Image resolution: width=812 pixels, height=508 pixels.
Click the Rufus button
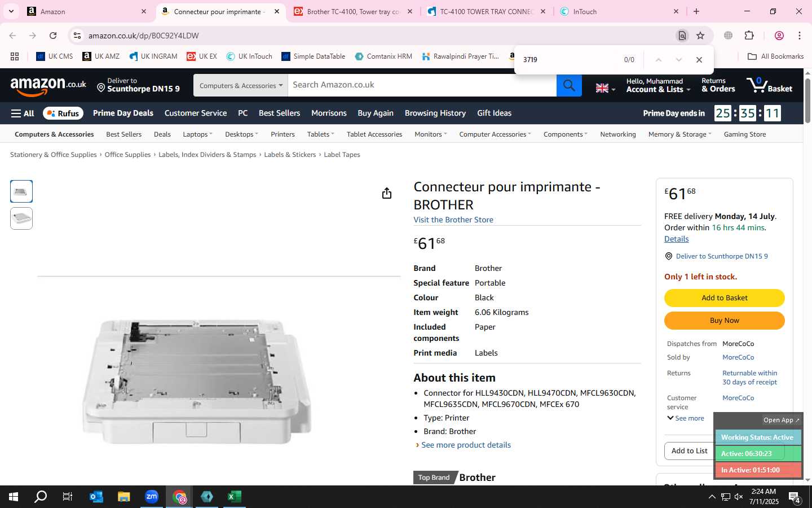point(63,113)
